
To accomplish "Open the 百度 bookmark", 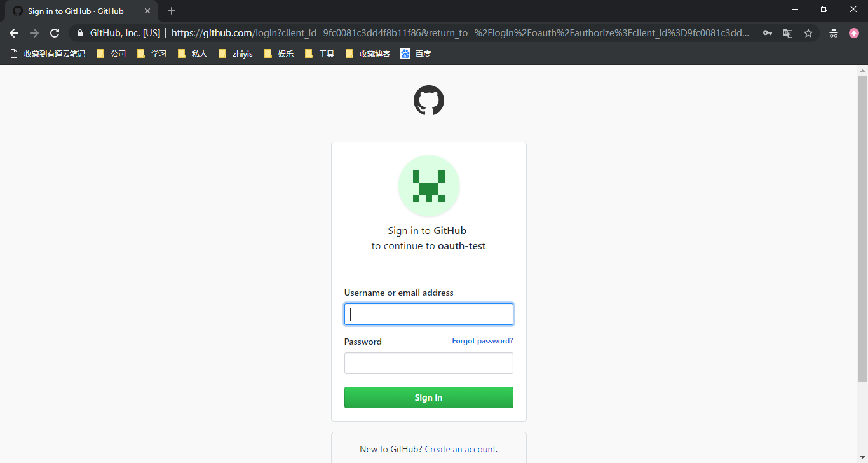I will click(416, 54).
